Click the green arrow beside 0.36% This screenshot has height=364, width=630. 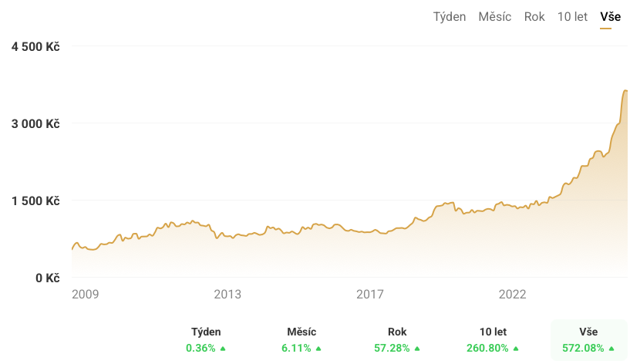(223, 349)
